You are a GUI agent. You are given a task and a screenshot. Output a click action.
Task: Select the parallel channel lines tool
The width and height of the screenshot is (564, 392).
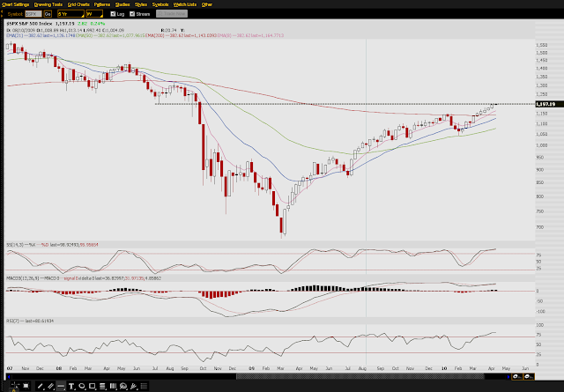click(51, 386)
